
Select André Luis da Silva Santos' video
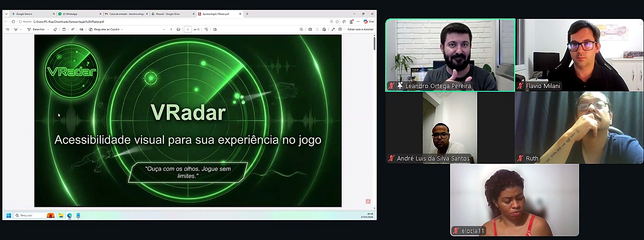tap(450, 128)
